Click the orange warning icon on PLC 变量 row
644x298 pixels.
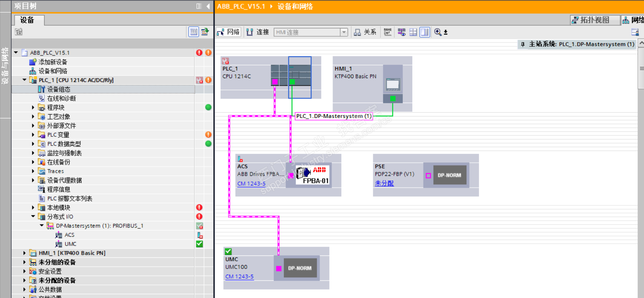208,135
